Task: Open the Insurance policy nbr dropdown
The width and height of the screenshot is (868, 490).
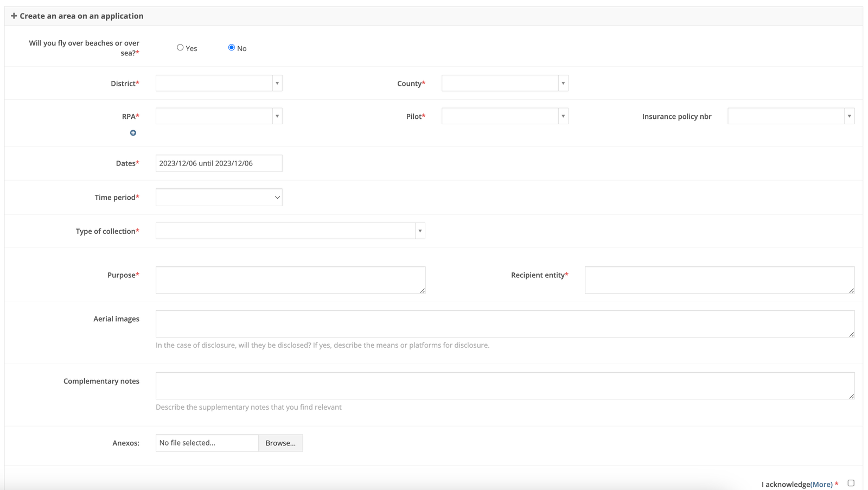Action: click(x=791, y=116)
